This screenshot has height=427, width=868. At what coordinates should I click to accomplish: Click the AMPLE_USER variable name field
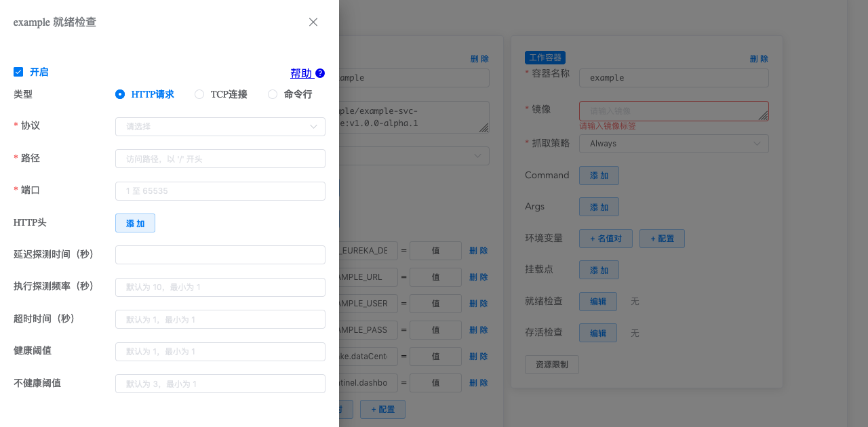[368, 304]
